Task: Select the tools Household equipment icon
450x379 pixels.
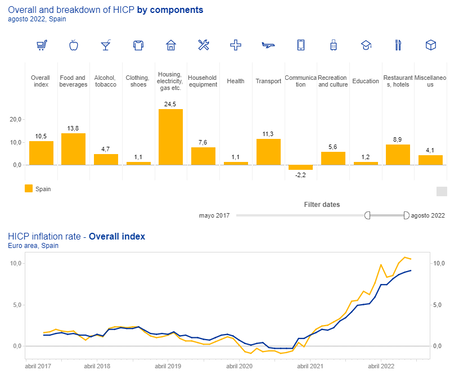Action: pos(203,45)
